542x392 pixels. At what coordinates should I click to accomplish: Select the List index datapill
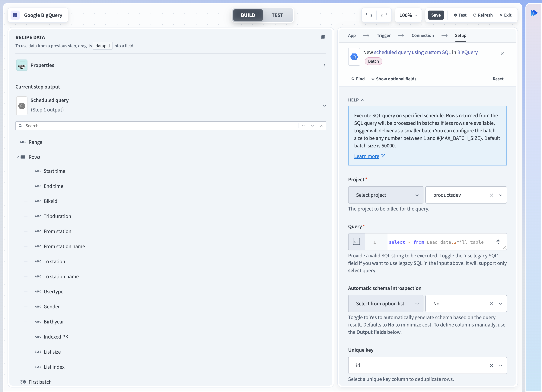54,367
